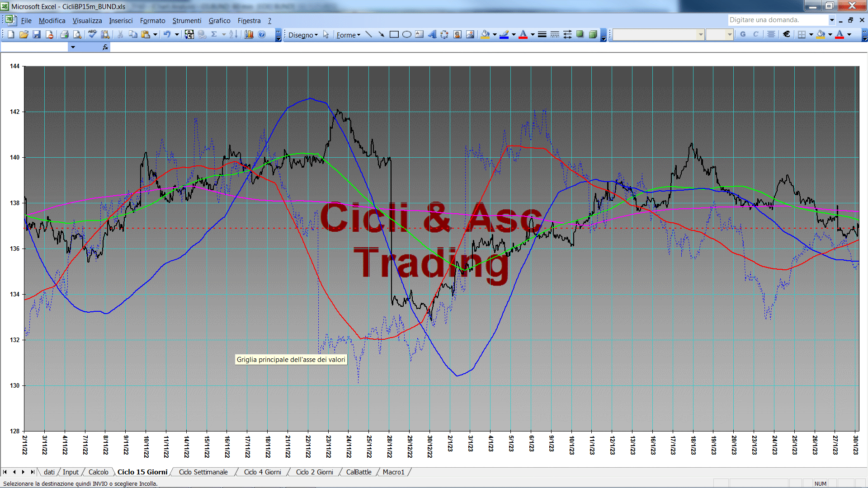Undo the last action
868x488 pixels.
[167, 34]
